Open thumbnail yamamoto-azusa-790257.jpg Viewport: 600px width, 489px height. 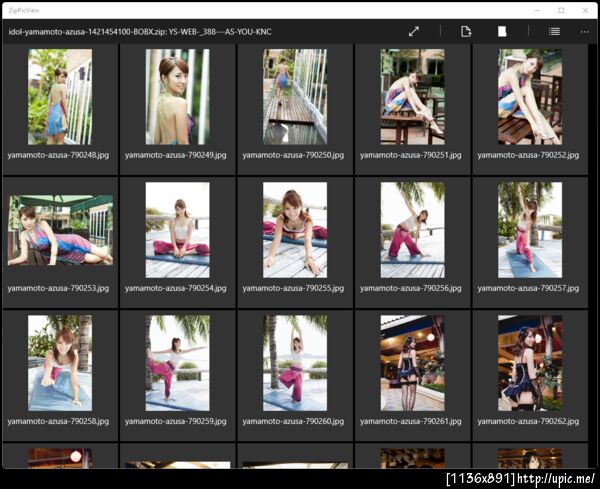pyautogui.click(x=530, y=230)
